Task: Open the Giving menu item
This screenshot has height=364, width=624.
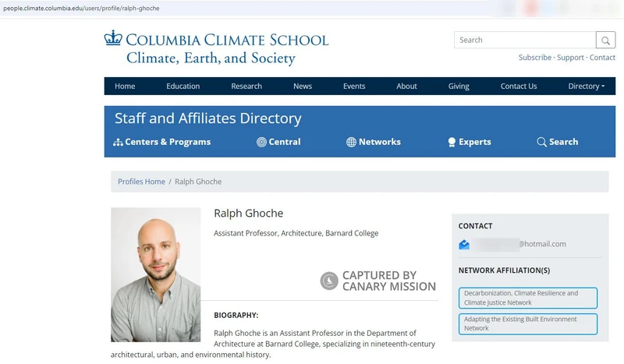Action: pyautogui.click(x=459, y=87)
